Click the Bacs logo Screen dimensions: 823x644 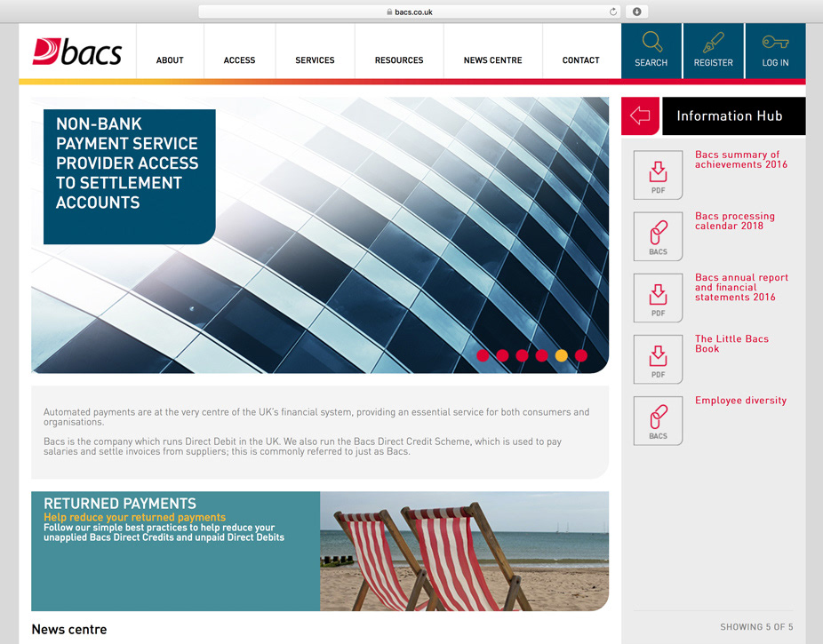(77, 52)
